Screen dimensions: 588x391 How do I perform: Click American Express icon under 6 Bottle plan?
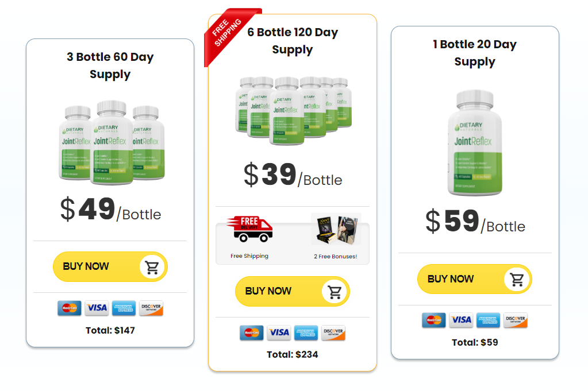[x=306, y=332]
